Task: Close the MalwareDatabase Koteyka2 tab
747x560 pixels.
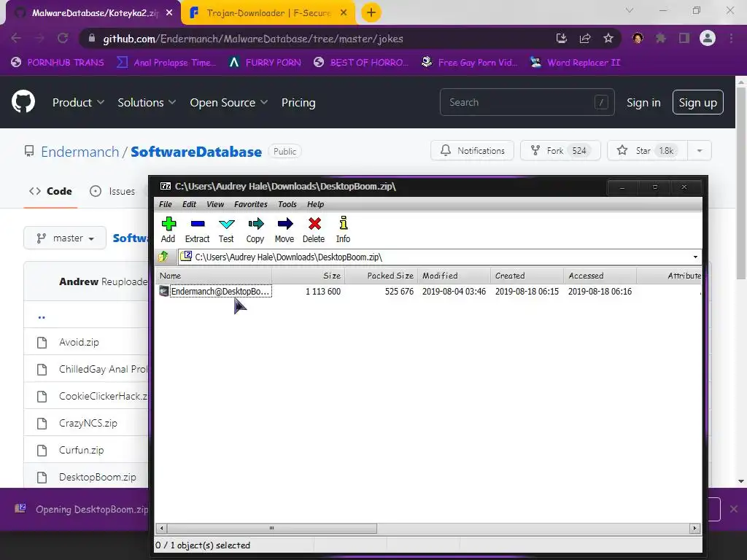Action: (x=169, y=13)
